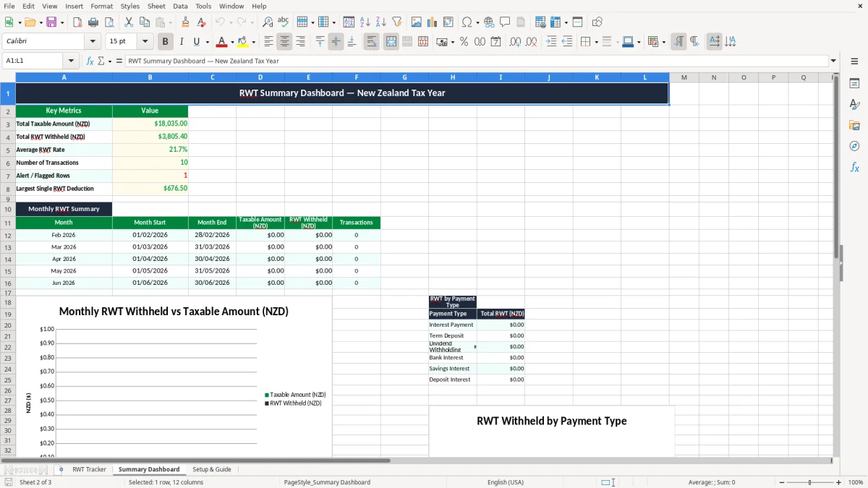Click the Formula equals button
The width and height of the screenshot is (868, 488).
(x=119, y=61)
